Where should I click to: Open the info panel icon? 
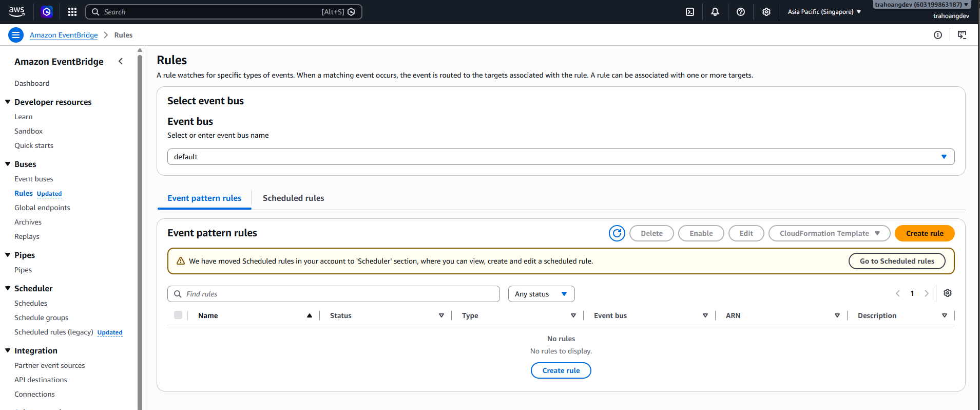tap(938, 35)
